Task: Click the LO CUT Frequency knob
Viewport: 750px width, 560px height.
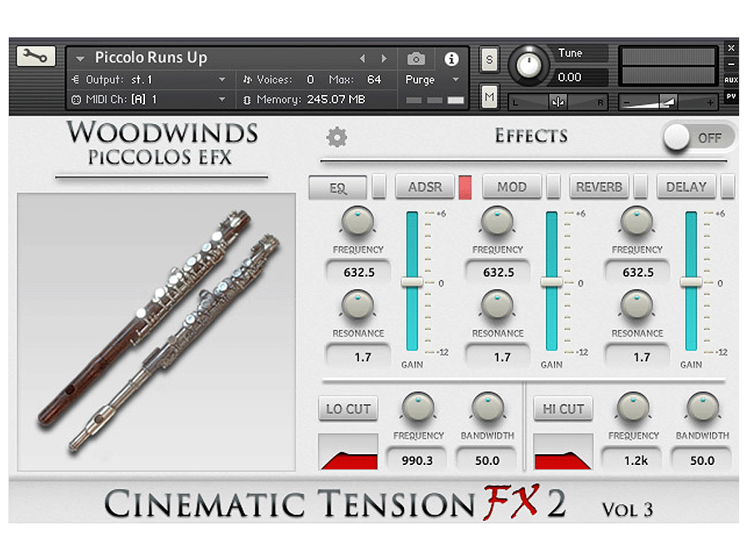Action: pyautogui.click(x=418, y=408)
